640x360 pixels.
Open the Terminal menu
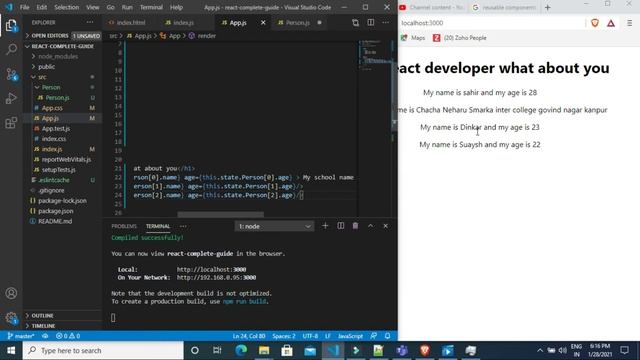[x=151, y=7]
